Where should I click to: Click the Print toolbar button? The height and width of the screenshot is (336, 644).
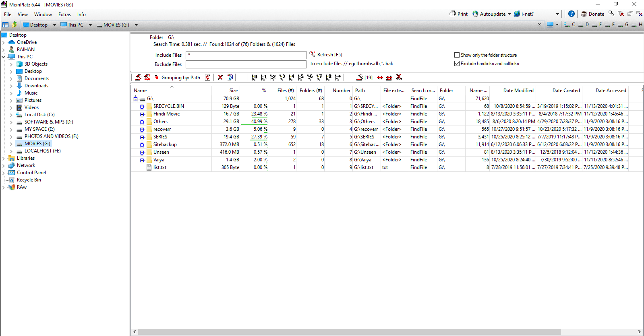(458, 14)
